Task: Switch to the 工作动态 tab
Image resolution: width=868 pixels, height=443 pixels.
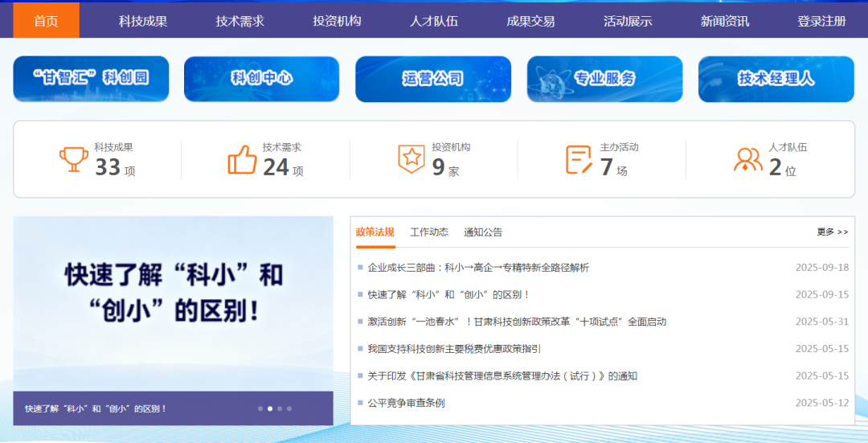Action: 429,232
